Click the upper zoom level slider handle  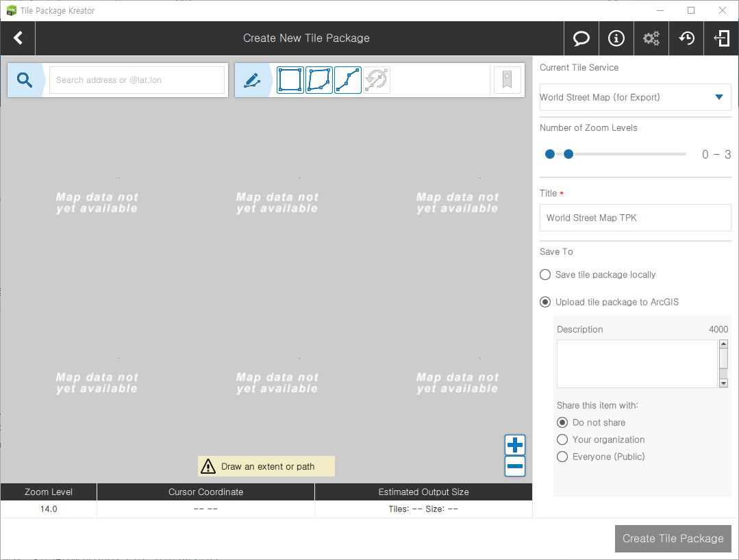click(568, 154)
